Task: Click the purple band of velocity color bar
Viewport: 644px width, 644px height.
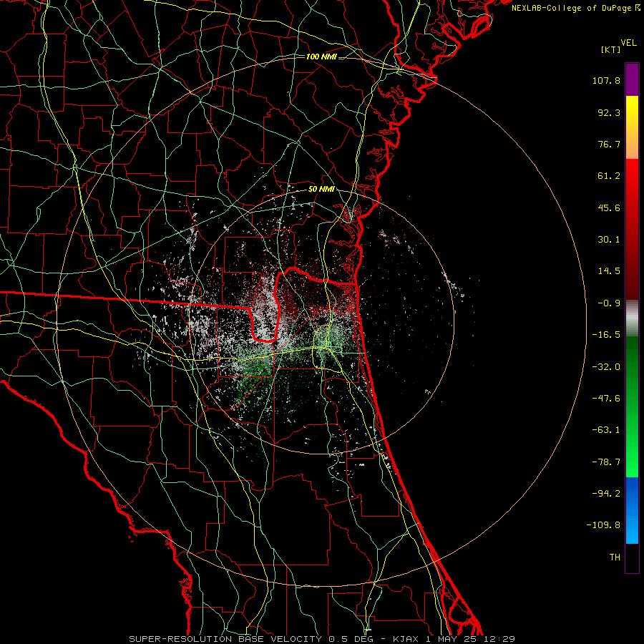Action: tap(632, 79)
